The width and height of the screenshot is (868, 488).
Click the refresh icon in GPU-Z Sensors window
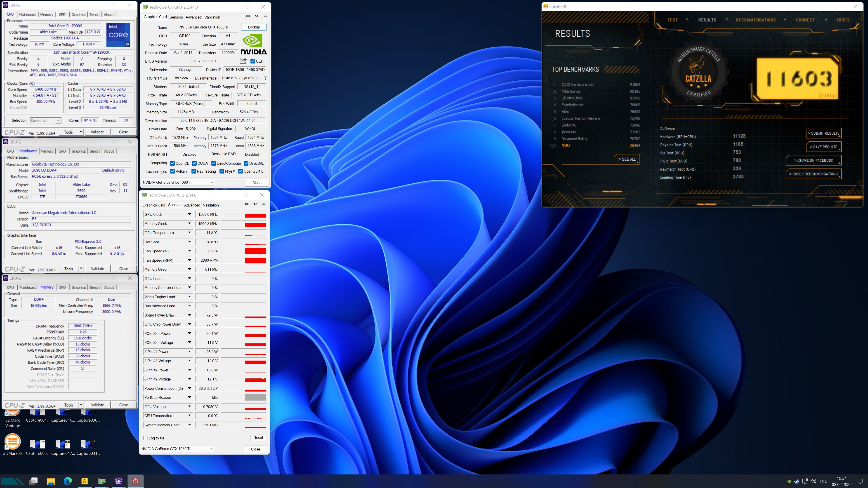tap(255, 204)
